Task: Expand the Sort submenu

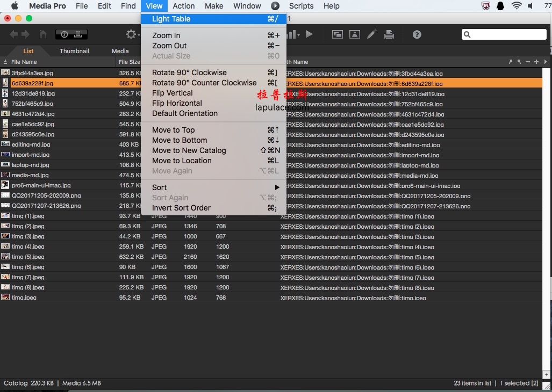Action: [213, 187]
